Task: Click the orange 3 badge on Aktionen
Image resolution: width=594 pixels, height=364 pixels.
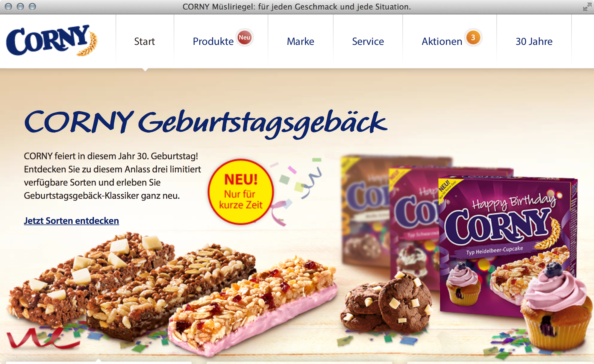Action: pyautogui.click(x=473, y=37)
